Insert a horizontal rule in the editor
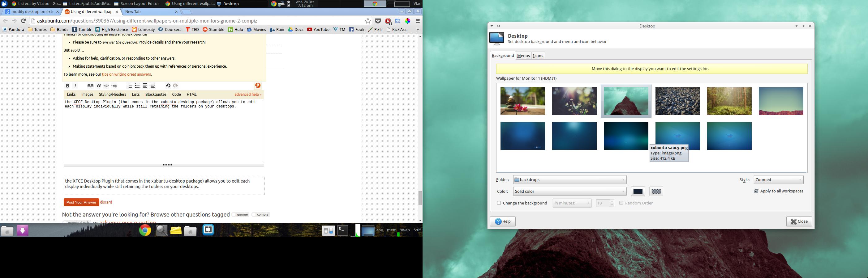The height and width of the screenshot is (278, 868). (153, 86)
